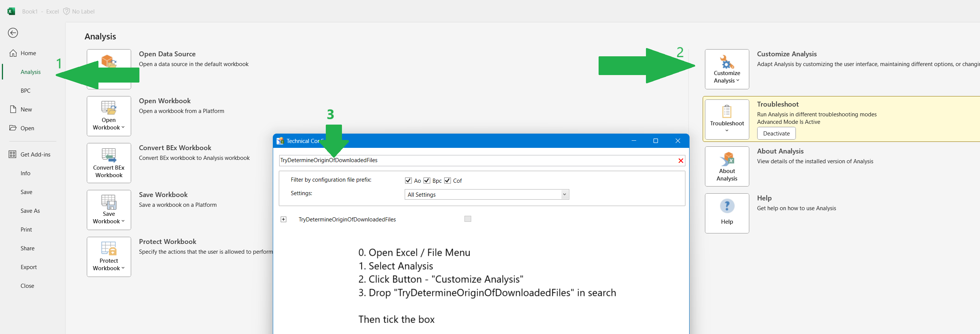Click the Open folder icon in the sidebar
980x334 pixels.
click(13, 128)
